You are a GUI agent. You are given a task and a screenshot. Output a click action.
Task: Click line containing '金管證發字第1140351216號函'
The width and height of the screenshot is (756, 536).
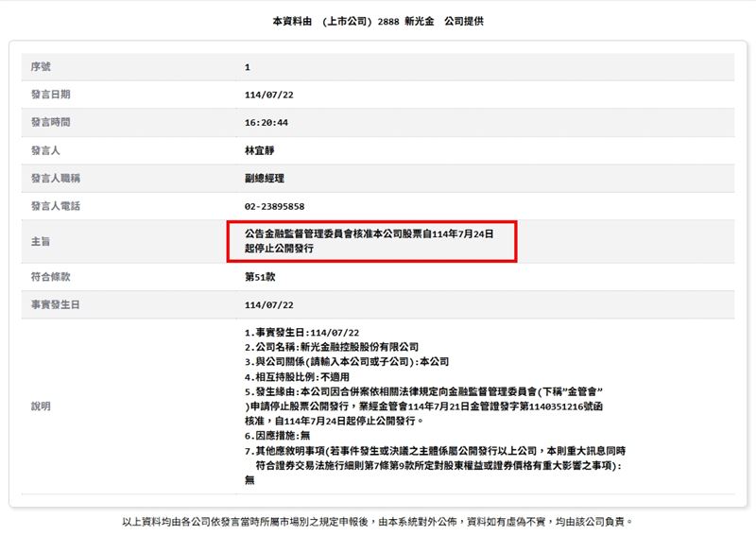coord(423,406)
